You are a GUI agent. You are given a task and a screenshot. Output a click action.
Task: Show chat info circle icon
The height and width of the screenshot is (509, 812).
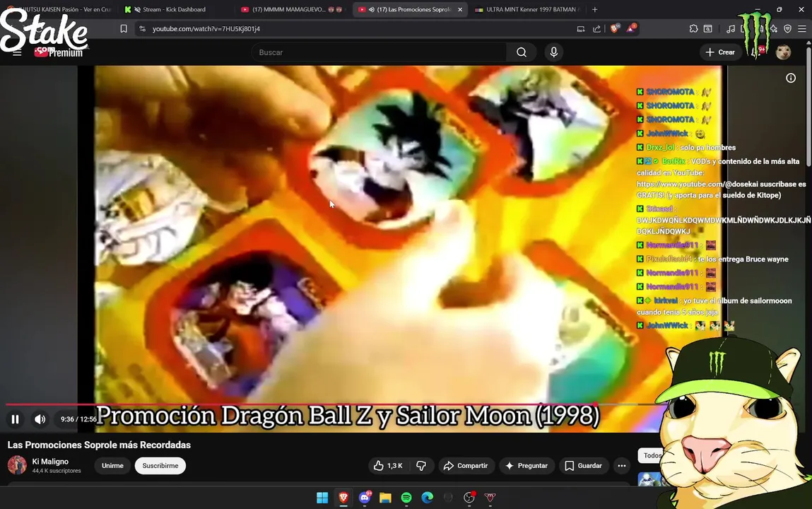coord(791,78)
